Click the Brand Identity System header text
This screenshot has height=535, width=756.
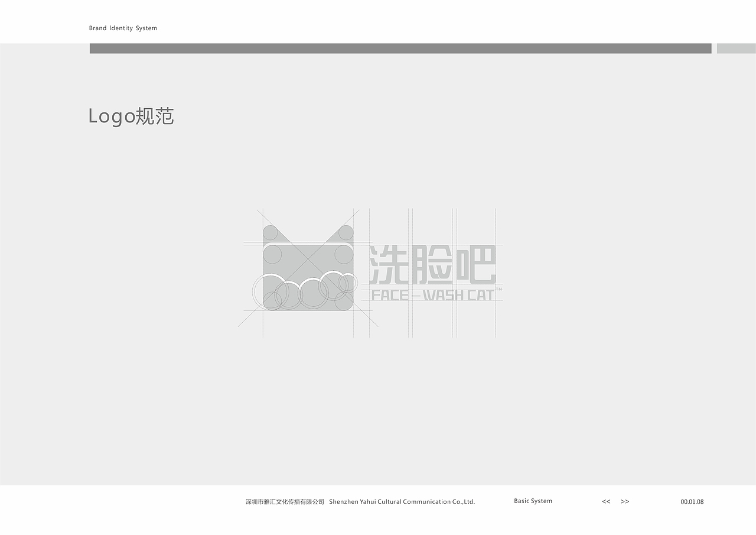coord(123,28)
